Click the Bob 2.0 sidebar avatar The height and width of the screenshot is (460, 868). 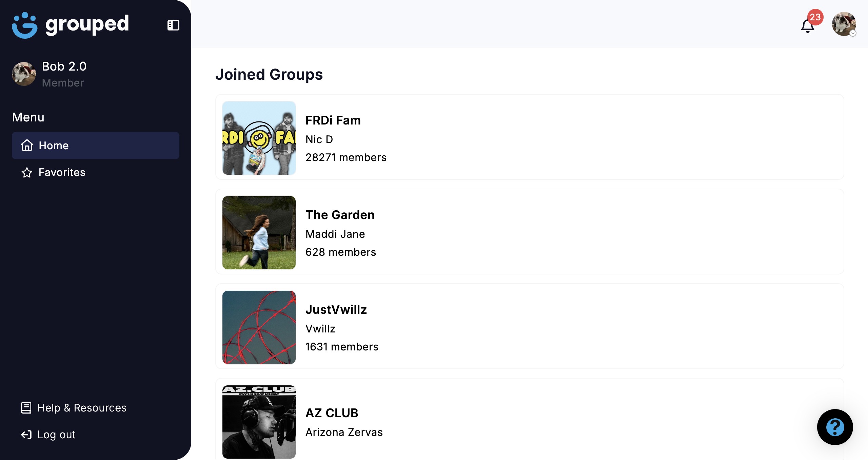tap(24, 74)
